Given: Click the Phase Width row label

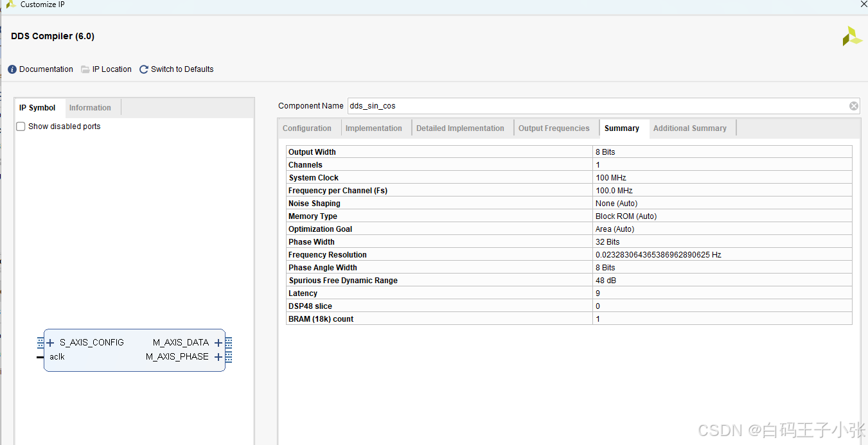Looking at the screenshot, I should tap(312, 242).
